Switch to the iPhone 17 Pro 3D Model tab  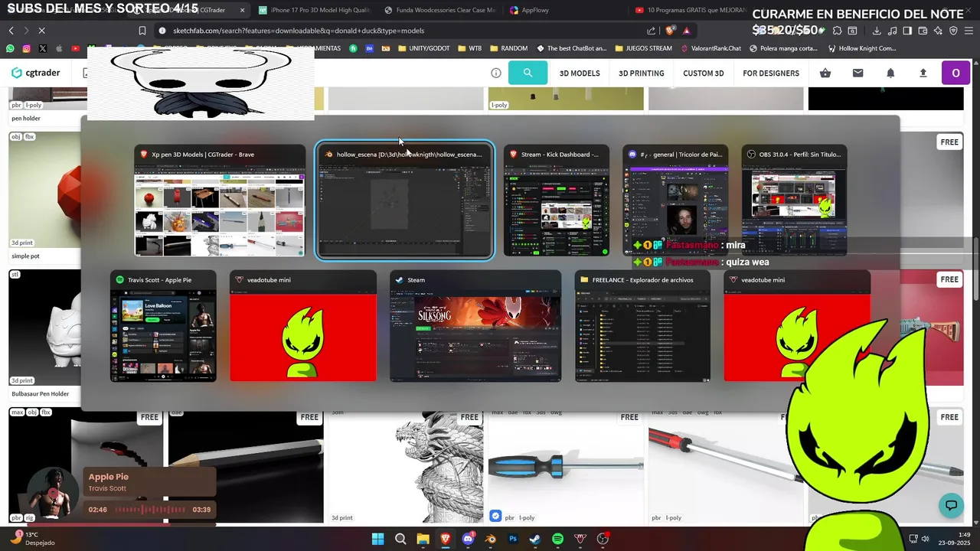tap(314, 11)
